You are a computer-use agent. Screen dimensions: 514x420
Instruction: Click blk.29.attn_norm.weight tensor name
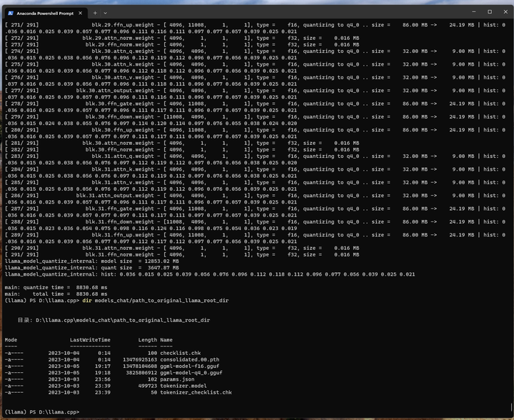(118, 38)
